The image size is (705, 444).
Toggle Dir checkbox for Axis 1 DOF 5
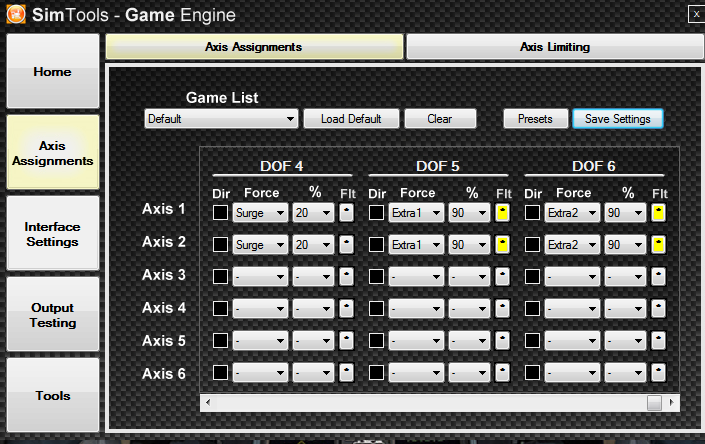click(376, 213)
